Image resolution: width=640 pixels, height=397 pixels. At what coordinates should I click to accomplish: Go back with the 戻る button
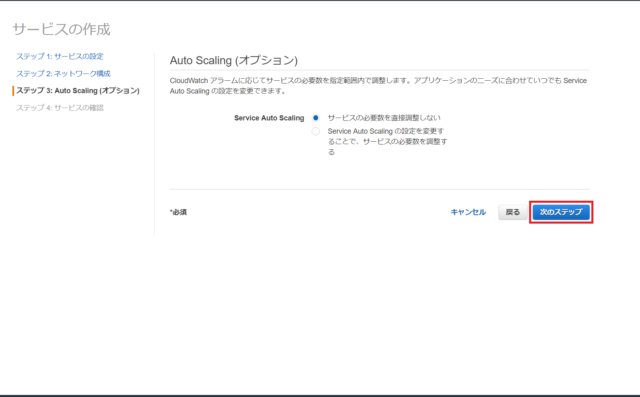tap(513, 212)
